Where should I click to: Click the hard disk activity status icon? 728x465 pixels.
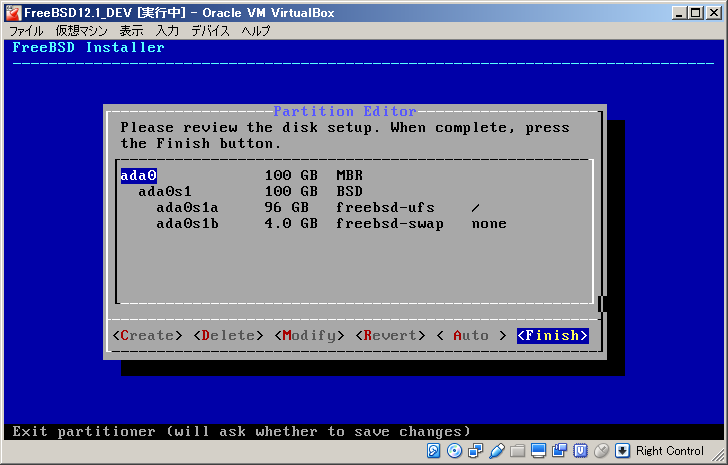coord(433,451)
